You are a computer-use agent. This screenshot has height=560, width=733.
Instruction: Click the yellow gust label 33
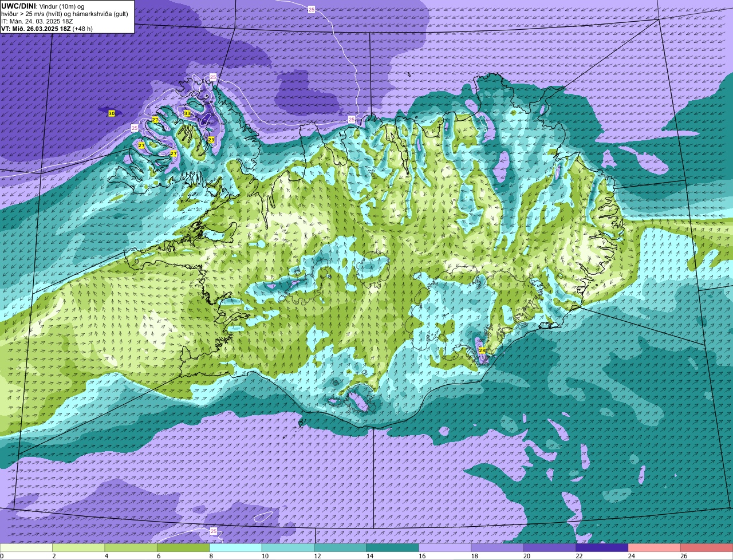187,114
